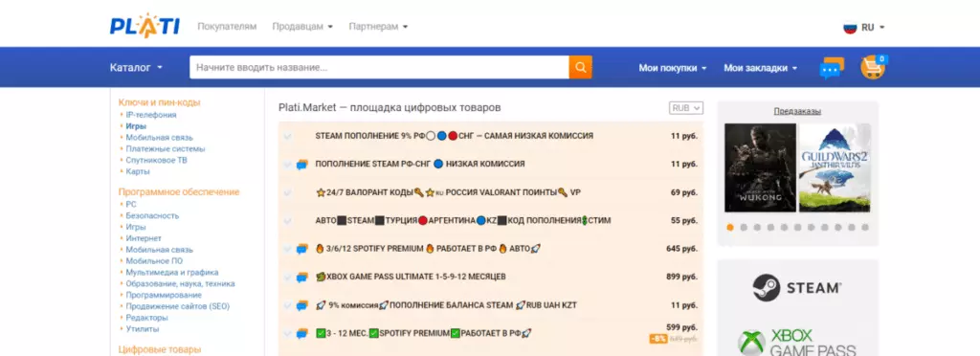Open the chat messages icon in header

coord(832,67)
